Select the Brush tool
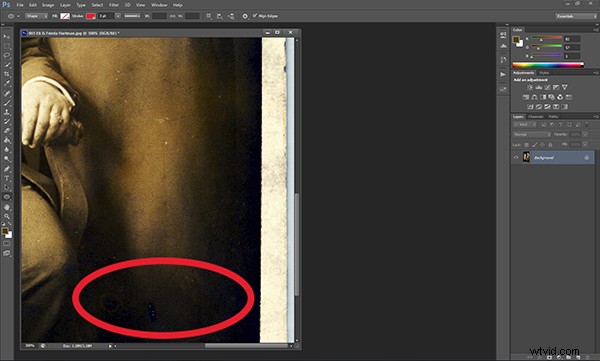This screenshot has height=361, width=600. pos(7,103)
